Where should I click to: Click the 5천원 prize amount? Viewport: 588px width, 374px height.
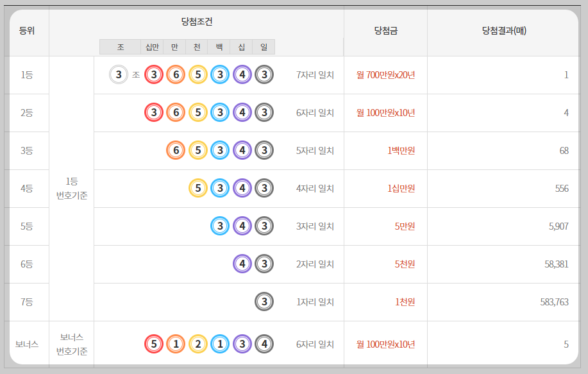click(x=405, y=264)
